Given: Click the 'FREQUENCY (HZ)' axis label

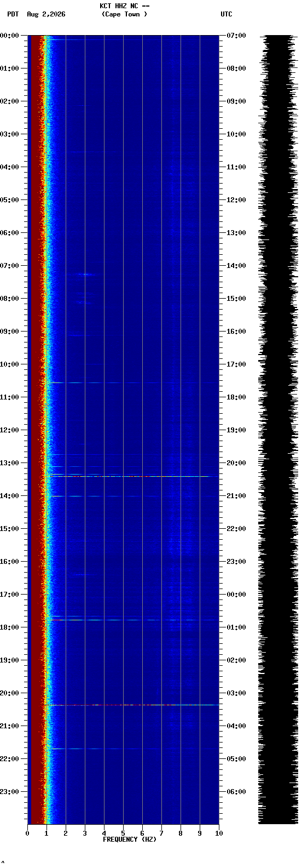Looking at the screenshot, I should coord(130,840).
